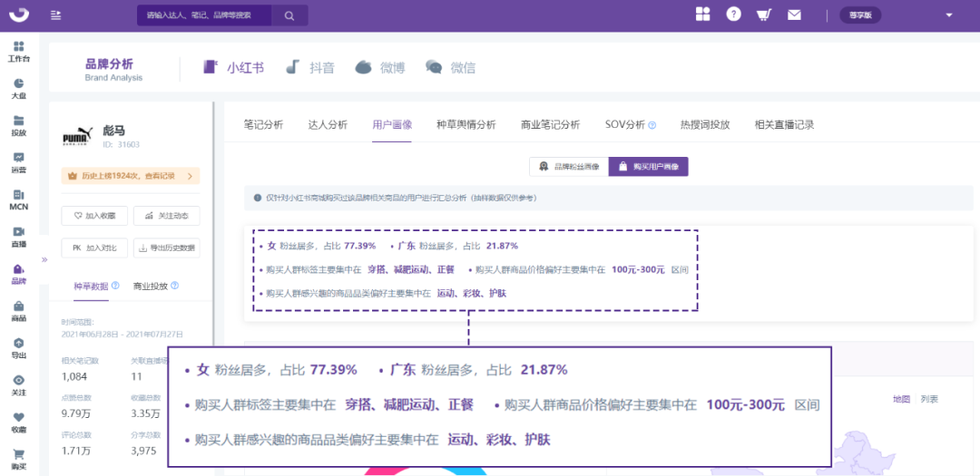Select the 购买用户画像 toggle button
Screen dimensions: 980x476
tap(648, 167)
